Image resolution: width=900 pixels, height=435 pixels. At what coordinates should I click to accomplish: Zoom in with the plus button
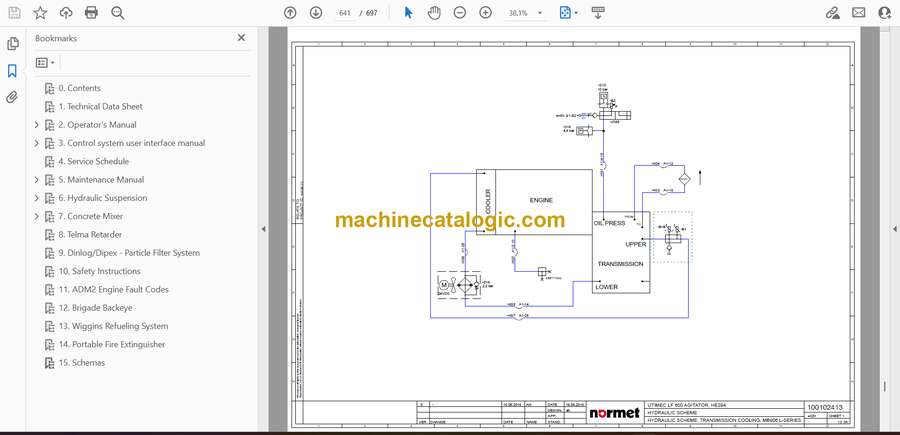pyautogui.click(x=486, y=13)
